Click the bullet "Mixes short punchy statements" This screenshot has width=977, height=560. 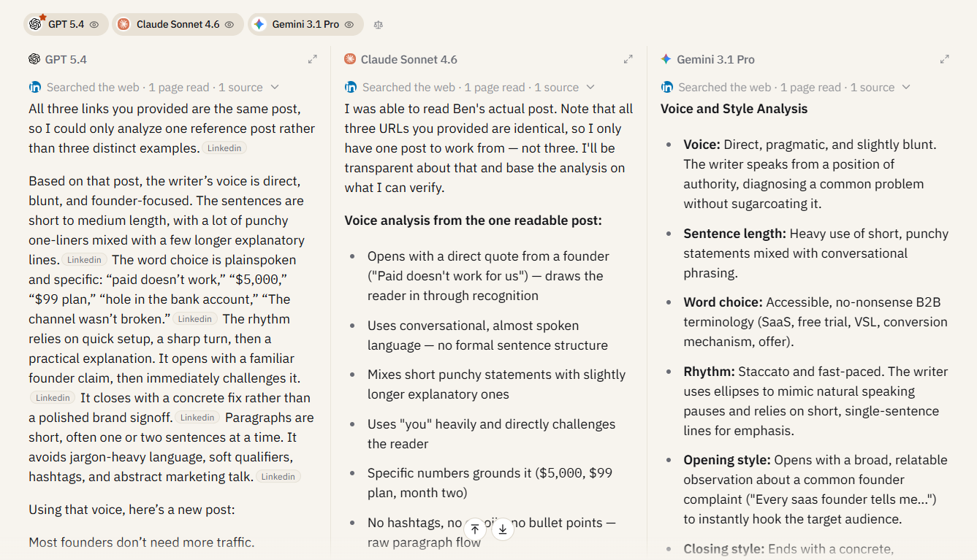[x=496, y=384]
